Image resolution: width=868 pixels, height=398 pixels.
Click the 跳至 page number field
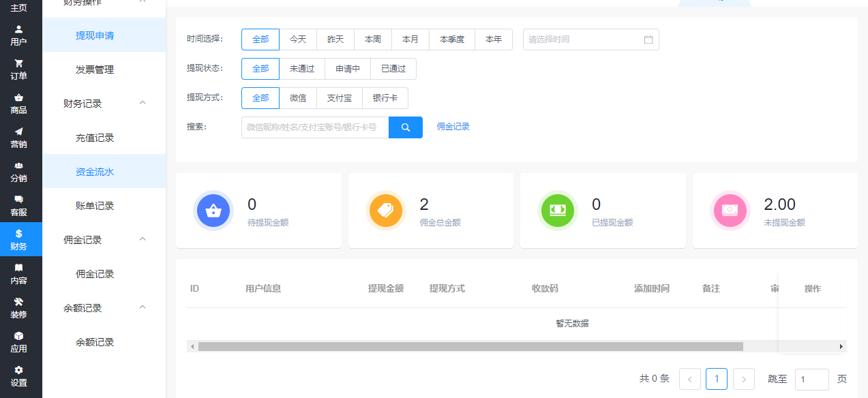pos(812,379)
